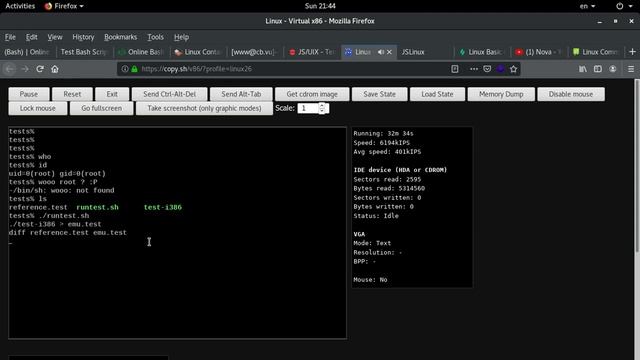Bookmark this page with the star icon

coord(513,69)
